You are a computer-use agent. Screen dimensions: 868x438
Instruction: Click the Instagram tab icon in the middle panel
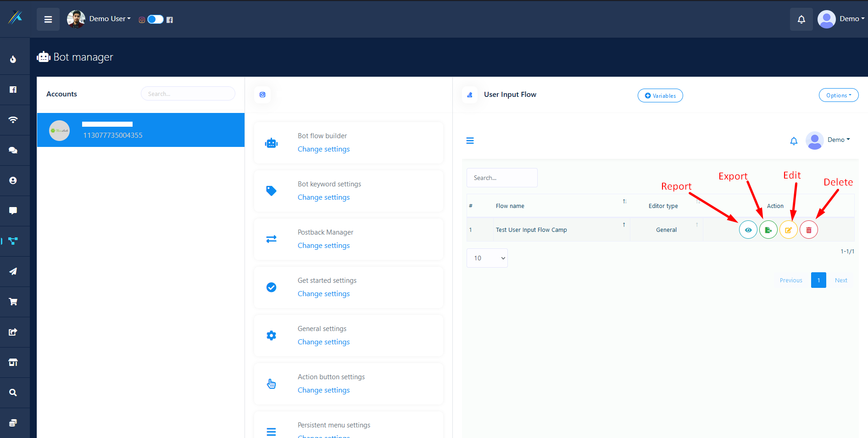(x=262, y=95)
